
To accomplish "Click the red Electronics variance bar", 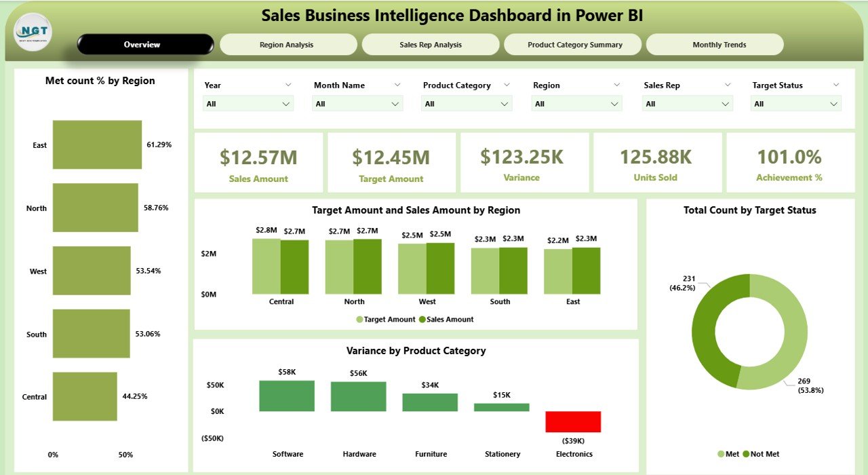I will tap(573, 422).
